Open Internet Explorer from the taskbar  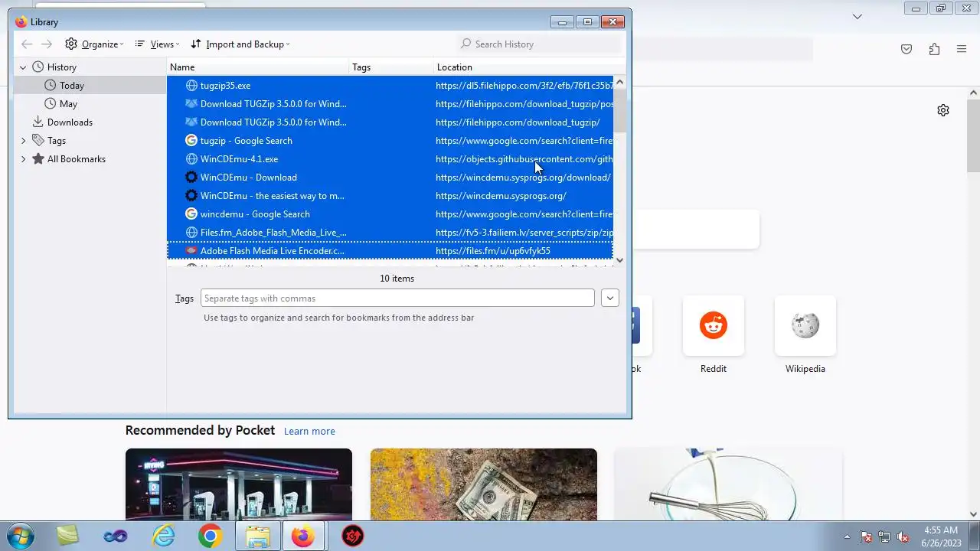(163, 536)
